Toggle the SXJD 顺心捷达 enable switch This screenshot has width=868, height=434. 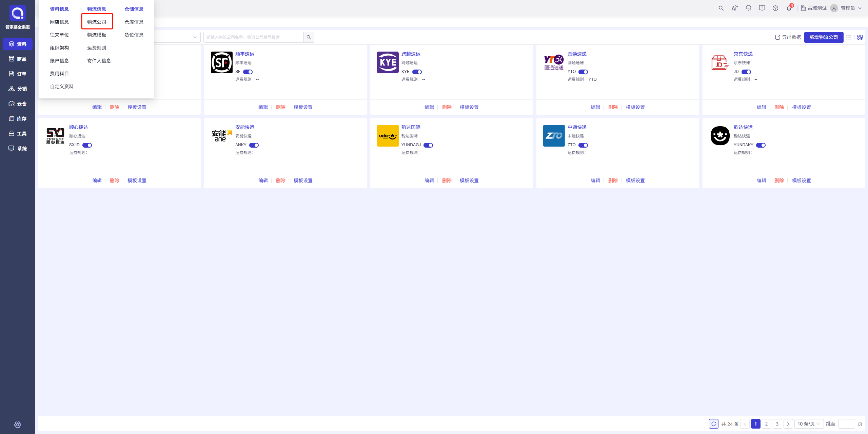[x=87, y=145]
